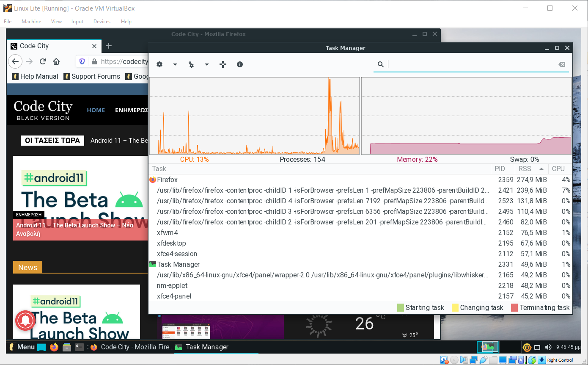588x365 pixels.
Task: Sort processes by the RSS column header
Action: (531, 169)
